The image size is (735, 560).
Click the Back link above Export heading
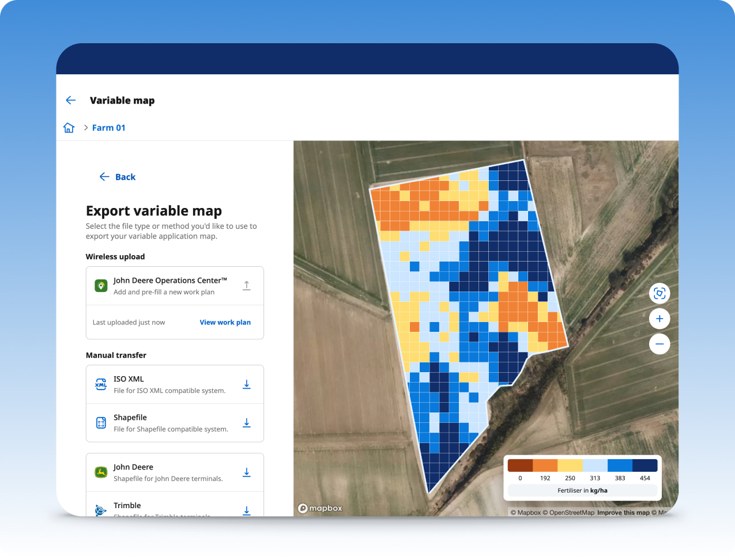(118, 177)
